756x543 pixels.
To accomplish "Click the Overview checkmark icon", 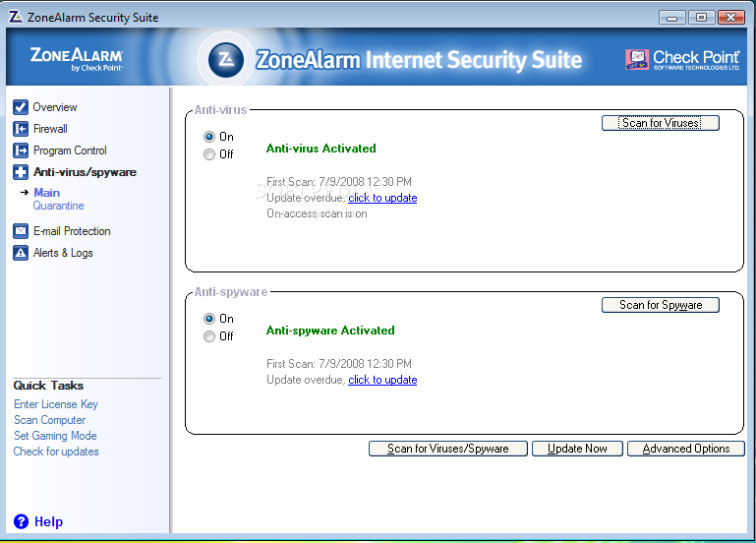I will (21, 107).
